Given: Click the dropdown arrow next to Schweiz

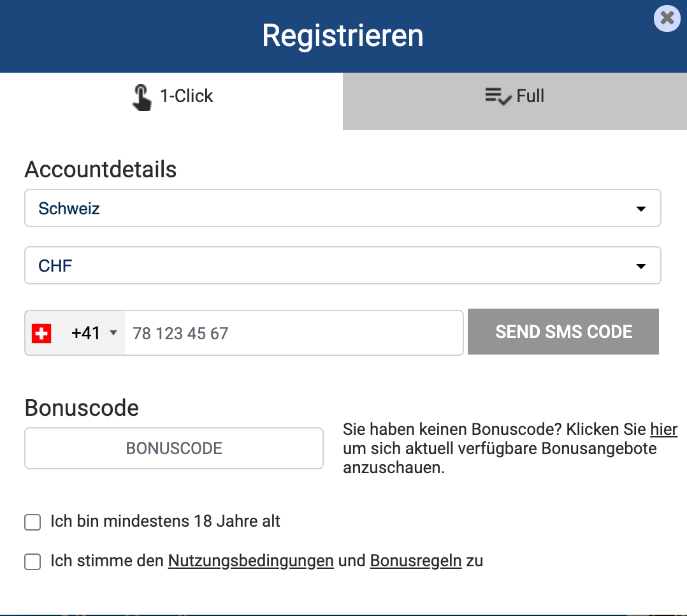Looking at the screenshot, I should coord(641,208).
